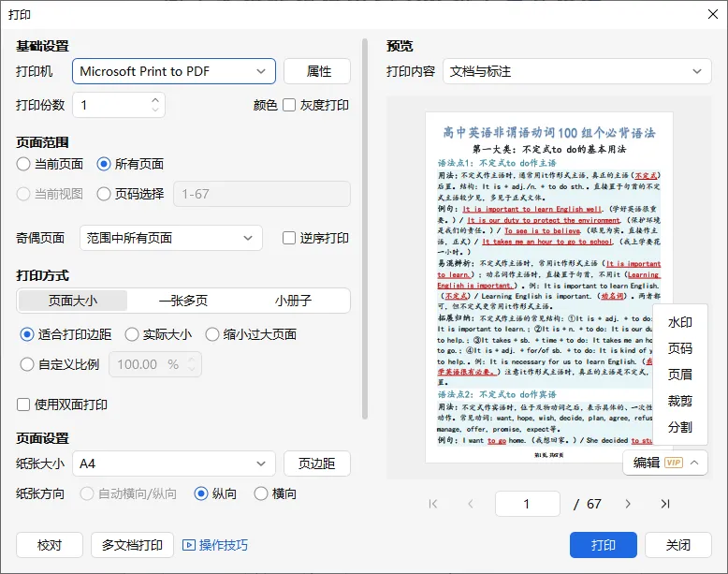Viewport: 728px width, 574px height.
Task: Switch to the 一张多页 tab
Action: coord(183,301)
